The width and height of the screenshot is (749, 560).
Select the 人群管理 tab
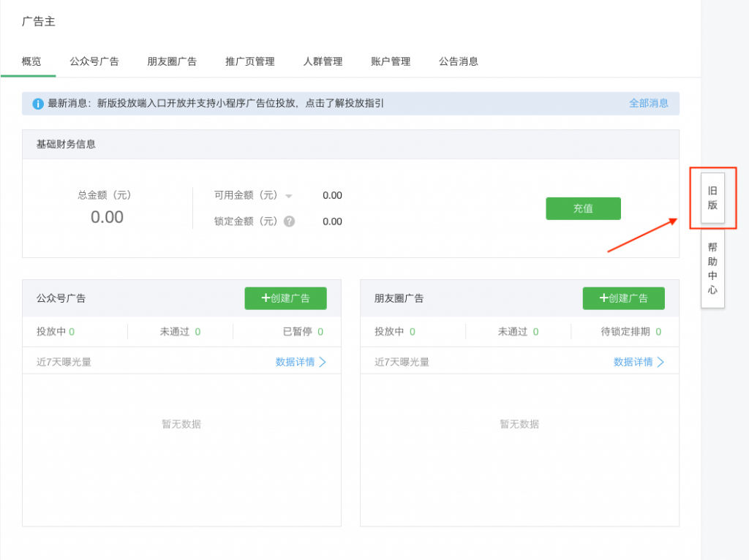(323, 61)
